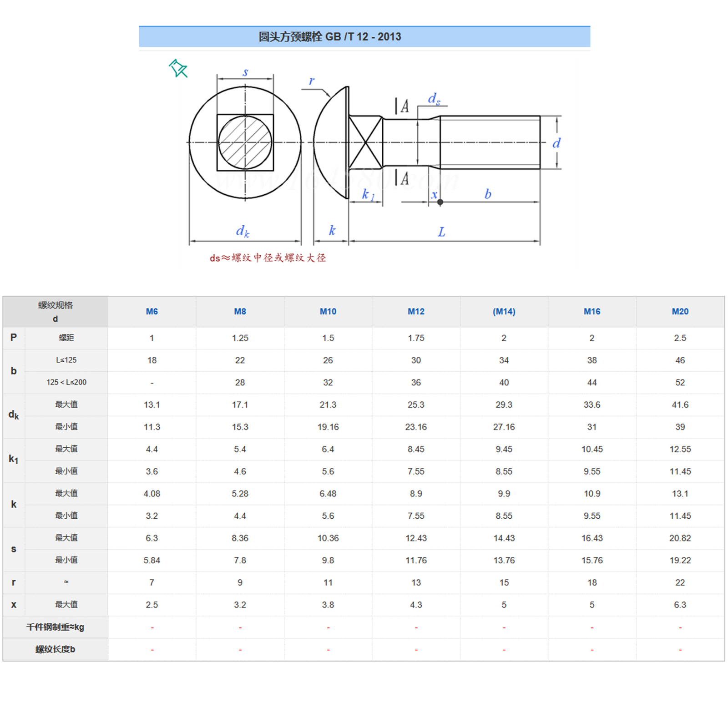This screenshot has width=728, height=728.
Task: Click the value 29.3 in the (M14) column
Action: tap(504, 404)
